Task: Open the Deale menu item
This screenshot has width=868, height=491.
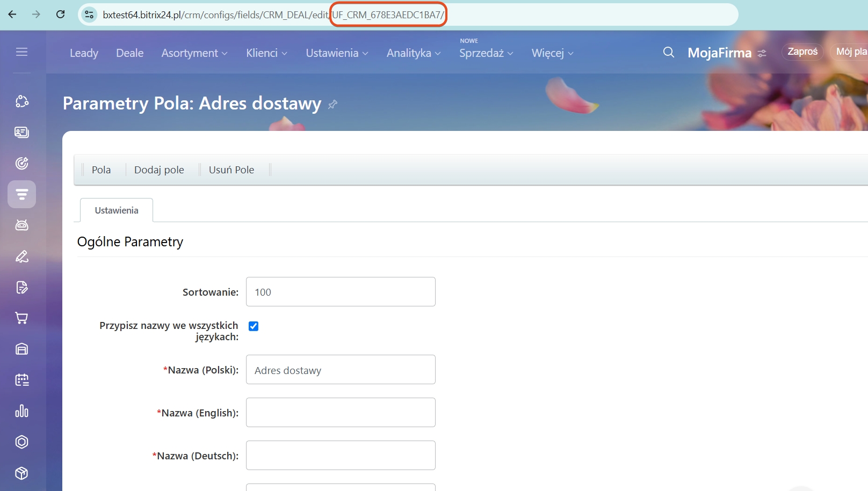Action: pyautogui.click(x=130, y=53)
